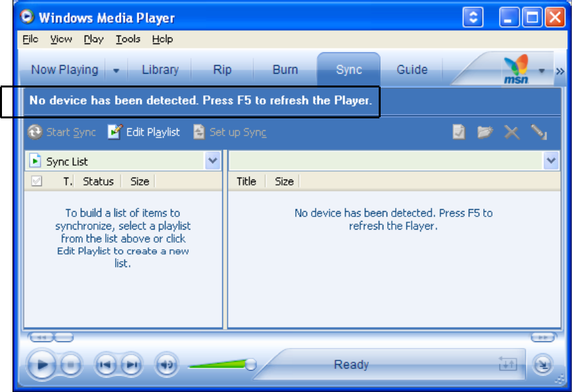Click the pencil-shaped icon at sync toolbar's end
The width and height of the screenshot is (572, 392).
coord(539,132)
